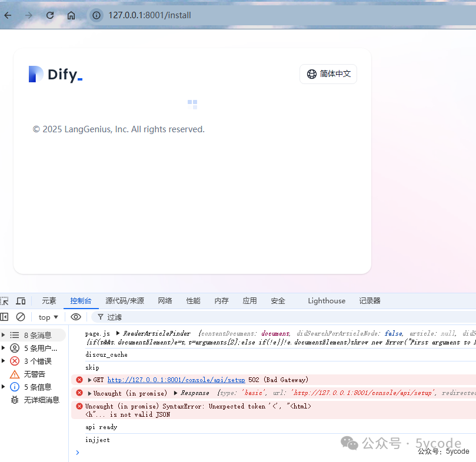This screenshot has width=476, height=462.
Task: Click the 5 条信息 info icon
Action: 15,387
